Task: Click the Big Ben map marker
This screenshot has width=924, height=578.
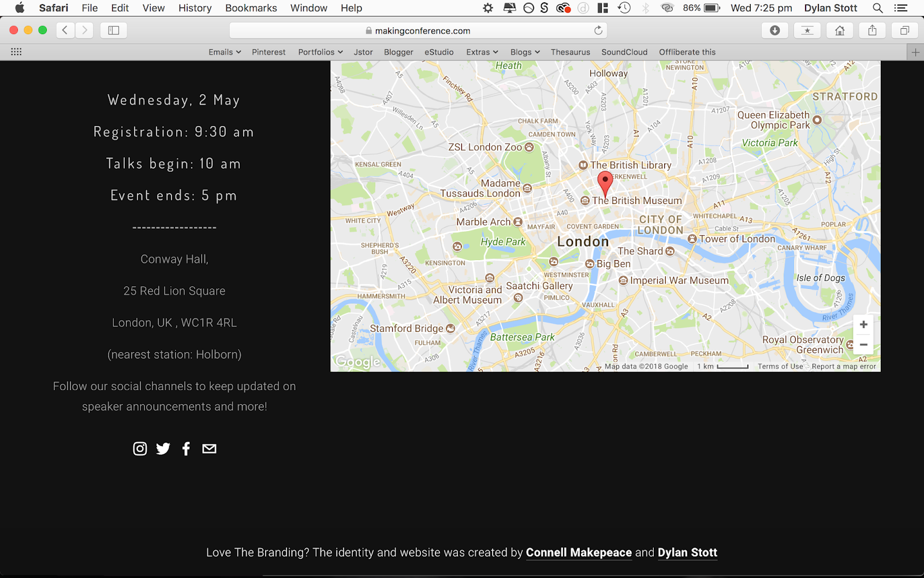Action: pos(590,264)
